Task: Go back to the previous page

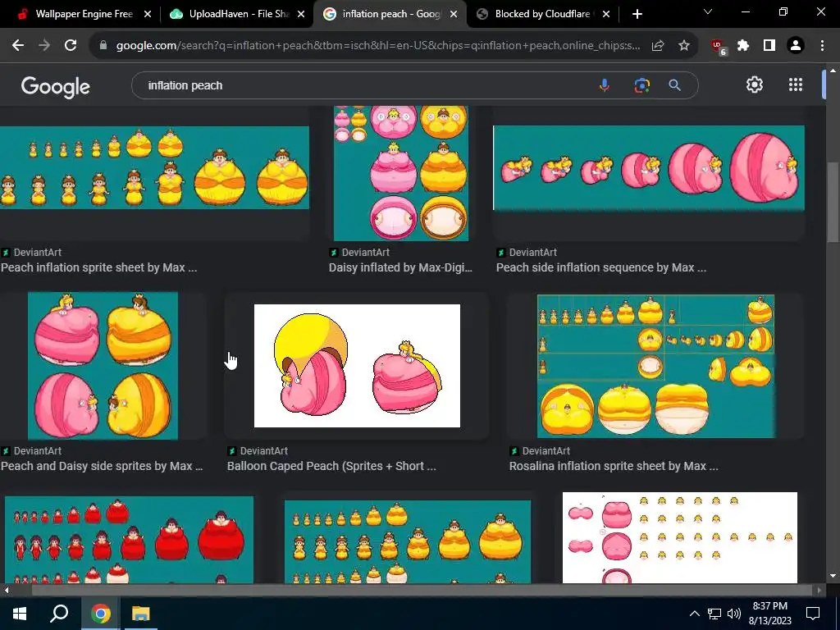Action: [x=18, y=46]
